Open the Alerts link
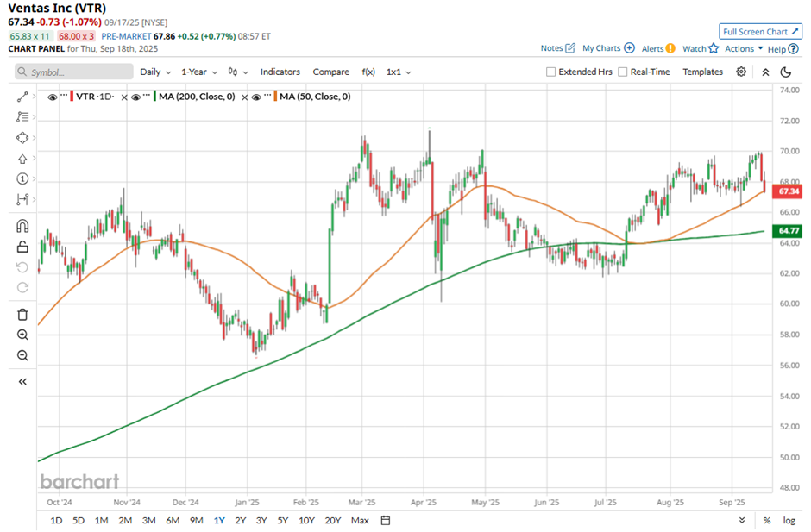 pos(658,48)
